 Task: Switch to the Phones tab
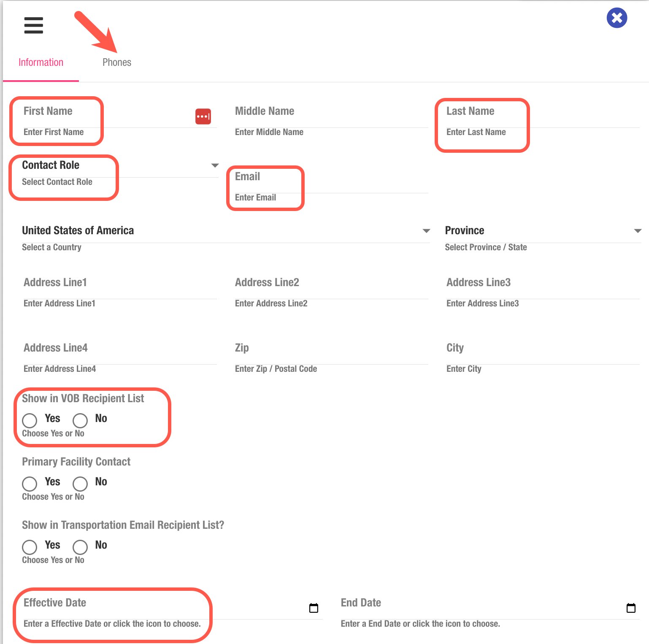(117, 62)
